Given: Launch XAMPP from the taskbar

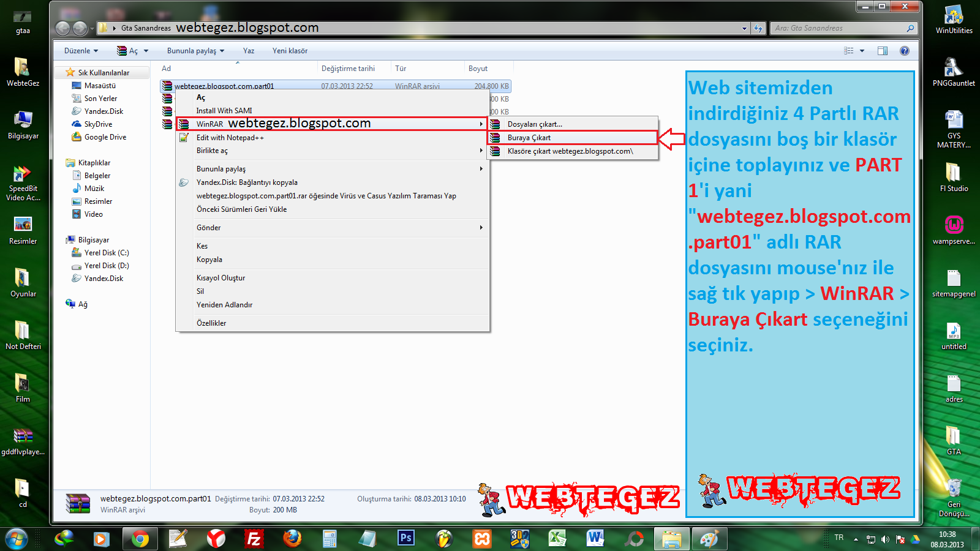Looking at the screenshot, I should pyautogui.click(x=481, y=539).
